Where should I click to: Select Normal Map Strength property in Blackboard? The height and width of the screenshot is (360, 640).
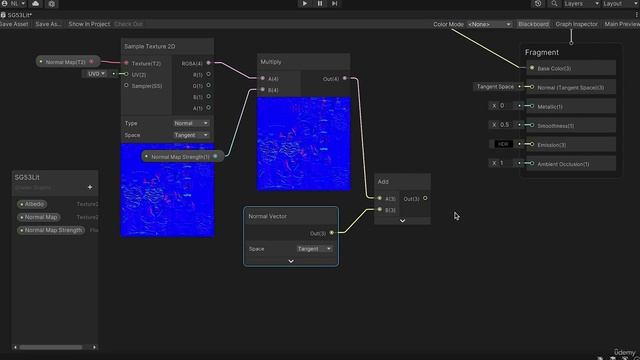(51, 230)
